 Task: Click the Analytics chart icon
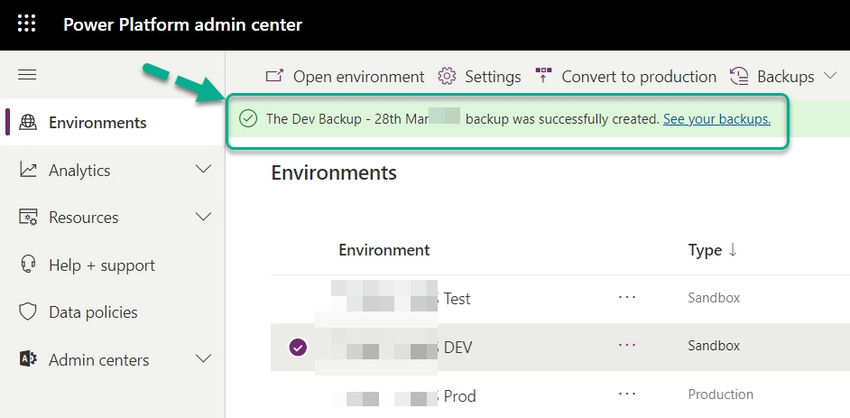pyautogui.click(x=29, y=170)
